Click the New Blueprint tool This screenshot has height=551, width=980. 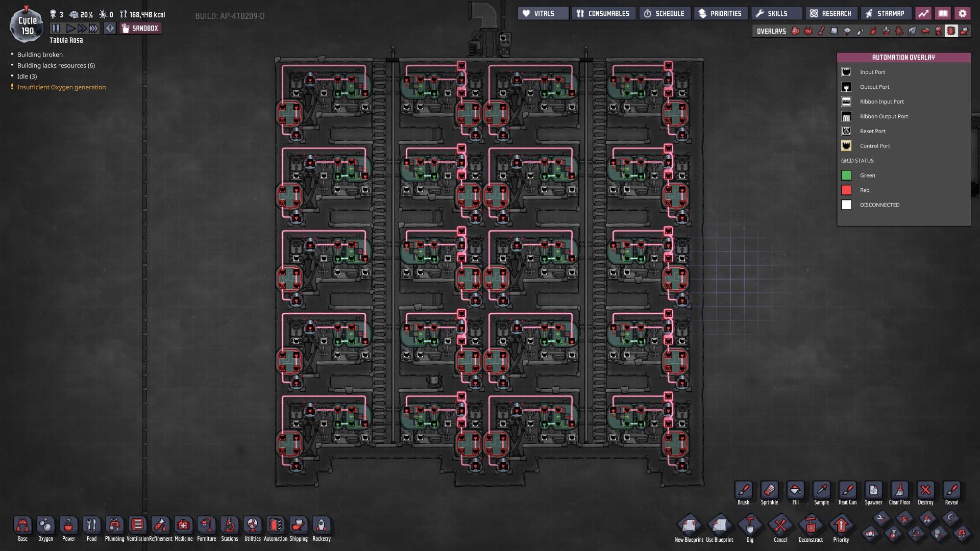pyautogui.click(x=689, y=526)
